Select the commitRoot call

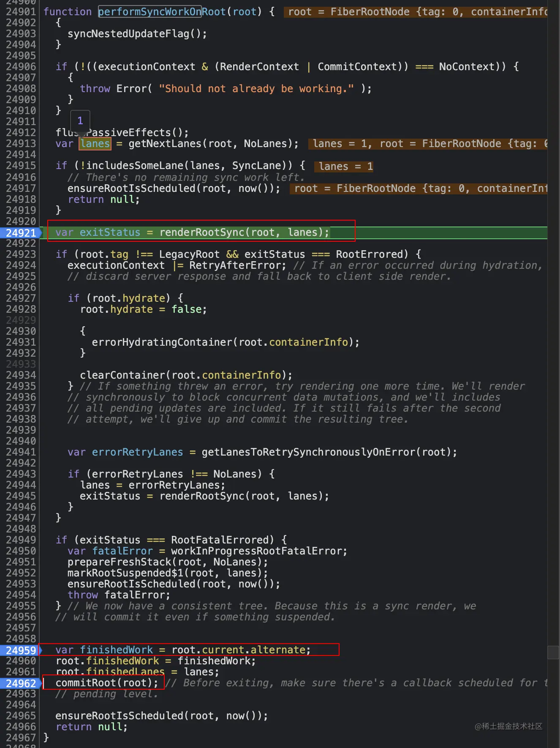pos(86,683)
